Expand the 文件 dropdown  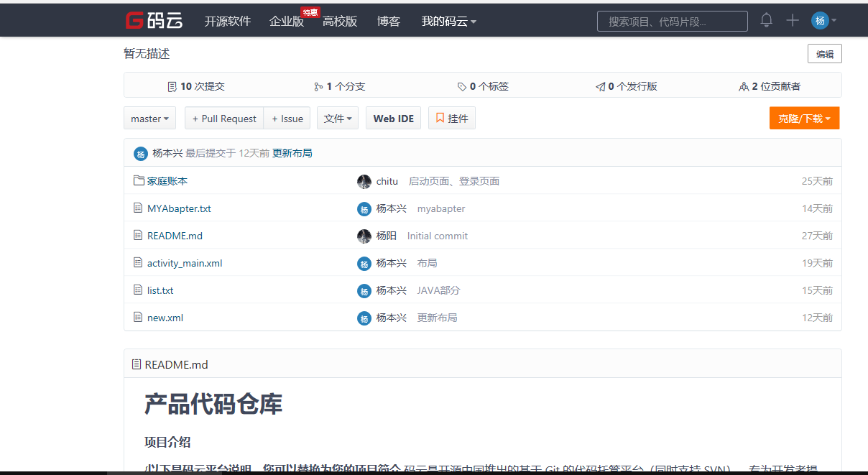pyautogui.click(x=338, y=119)
